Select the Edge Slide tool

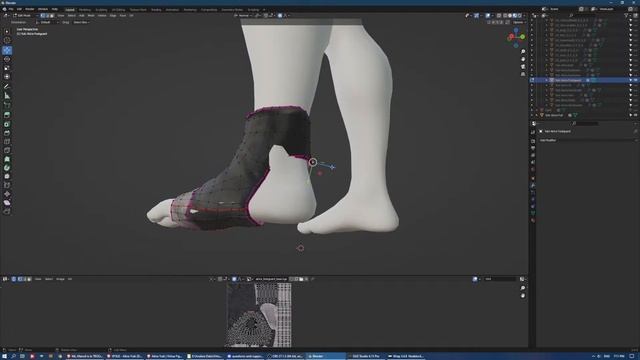pos(7,185)
